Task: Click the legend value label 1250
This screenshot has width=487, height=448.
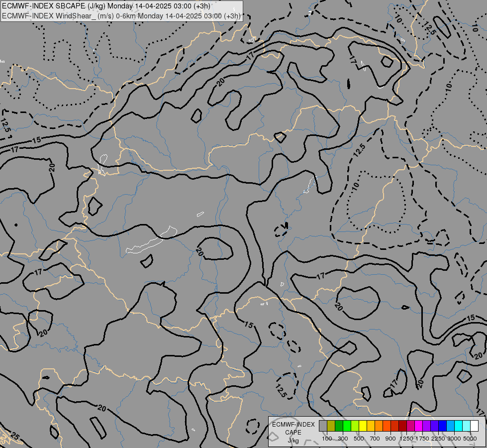Action: [406, 439]
